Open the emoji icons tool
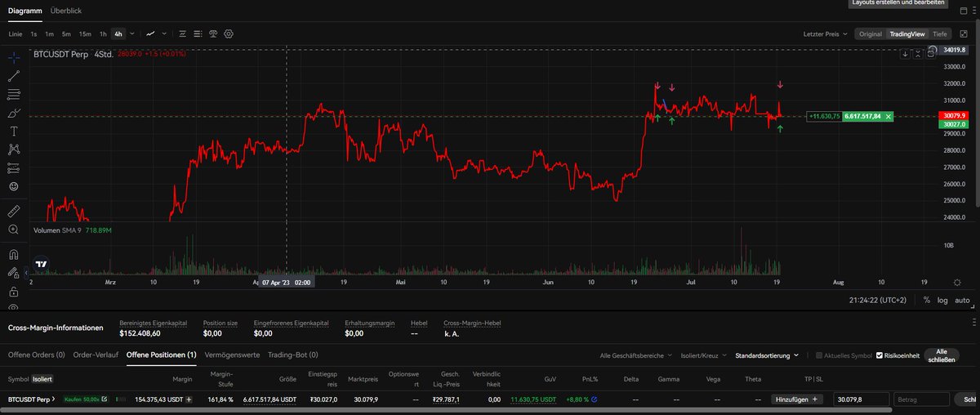980x415 pixels. click(14, 186)
